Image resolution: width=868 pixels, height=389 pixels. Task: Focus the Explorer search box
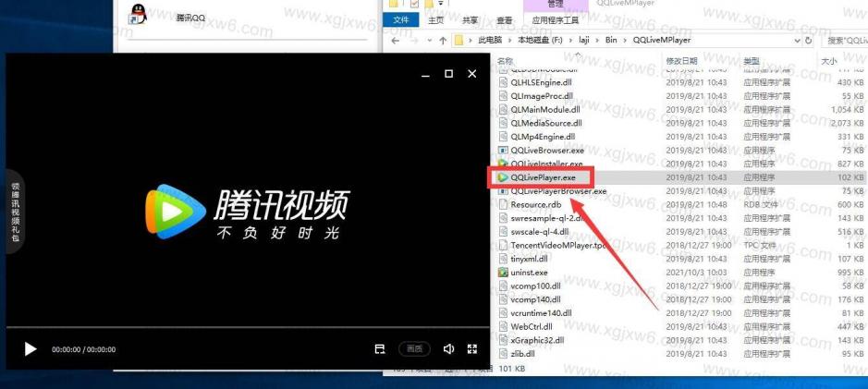click(x=845, y=41)
